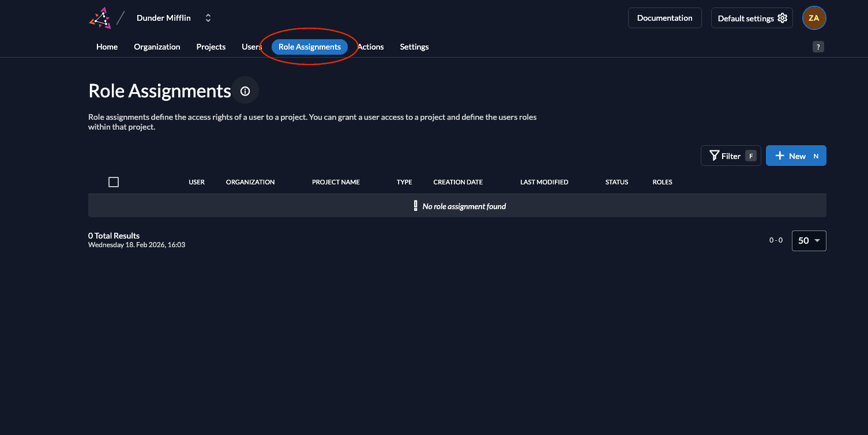Click the Filter funnel icon
This screenshot has width=868, height=435.
pos(714,156)
